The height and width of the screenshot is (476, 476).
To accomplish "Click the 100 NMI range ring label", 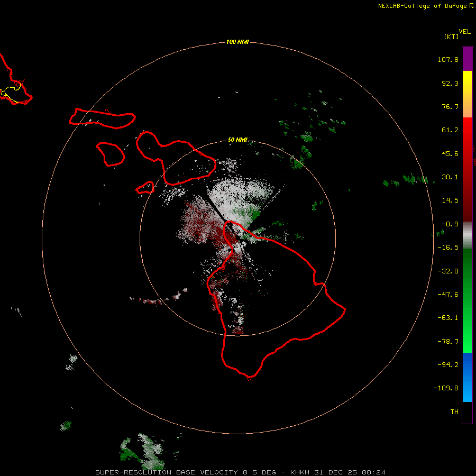I will [x=237, y=42].
